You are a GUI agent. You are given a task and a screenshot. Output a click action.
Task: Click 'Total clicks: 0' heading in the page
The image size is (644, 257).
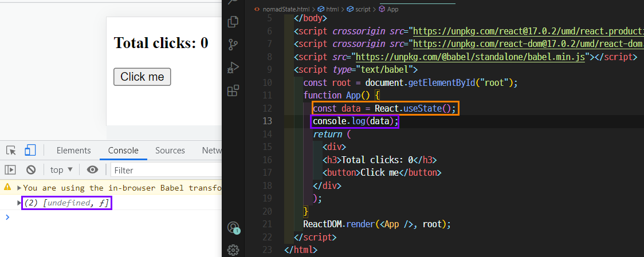(x=161, y=43)
